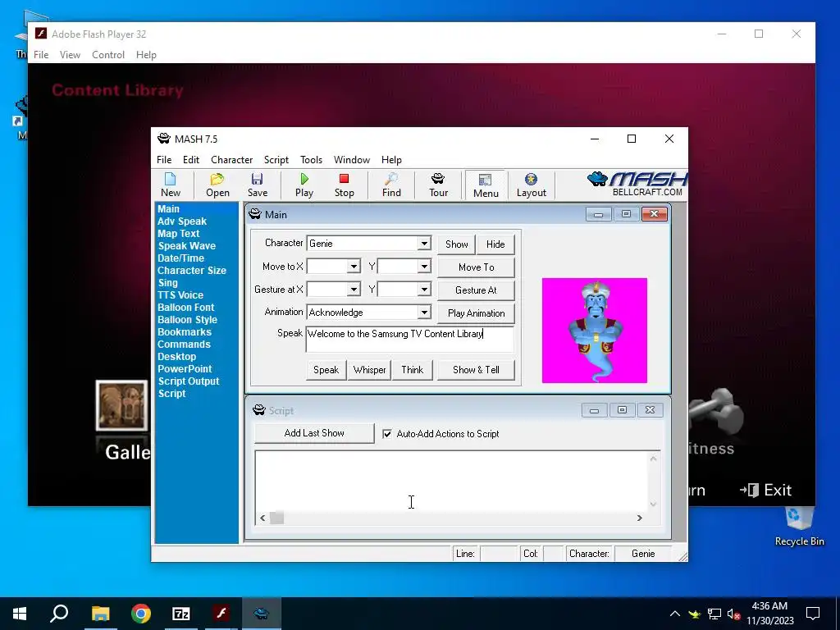Select PowerPoint in the sidebar
This screenshot has height=630, width=840.
tap(185, 369)
